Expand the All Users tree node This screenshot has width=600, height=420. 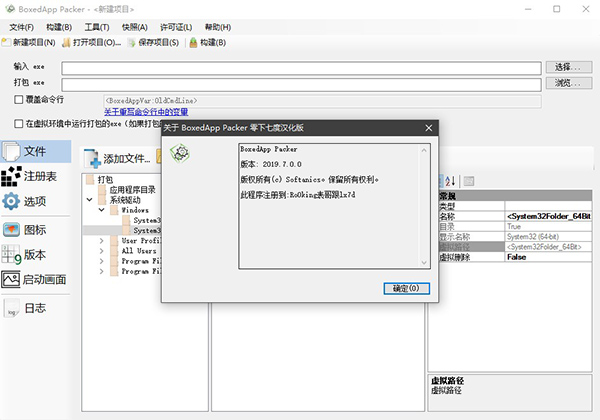[x=101, y=251]
